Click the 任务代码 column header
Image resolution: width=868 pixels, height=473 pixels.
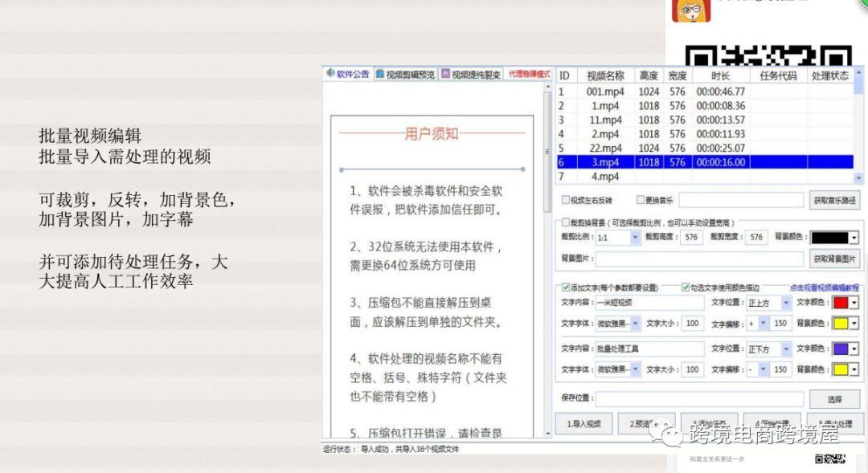tap(778, 75)
